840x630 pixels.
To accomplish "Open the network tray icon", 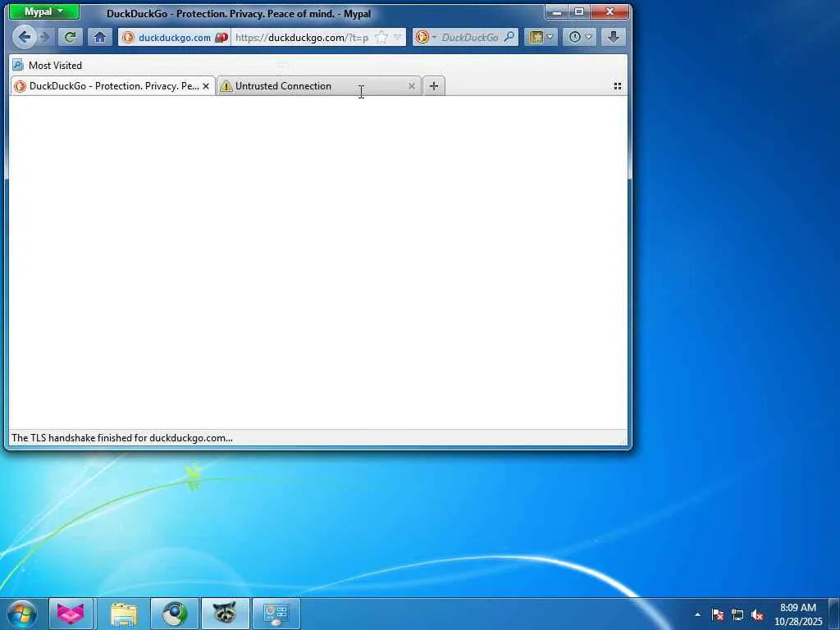I will point(737,614).
